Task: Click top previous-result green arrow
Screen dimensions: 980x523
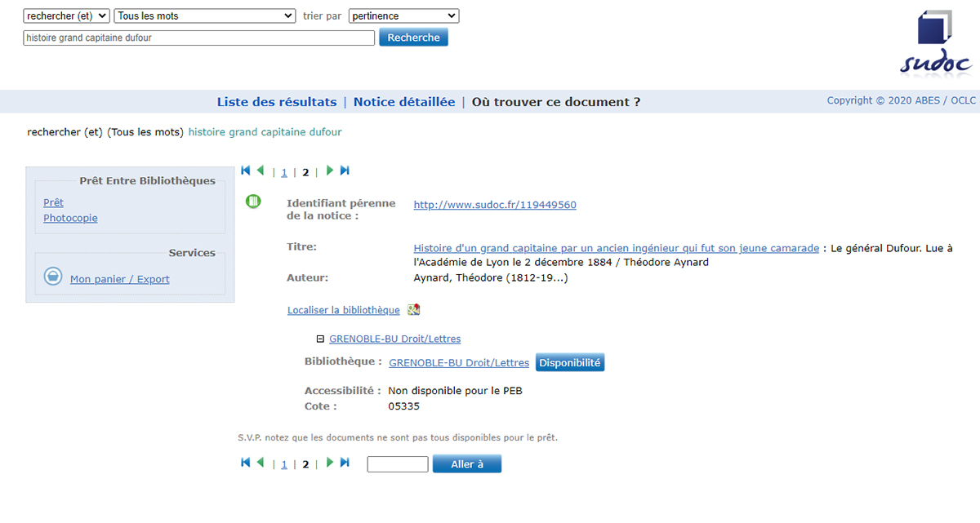Action: [261, 171]
